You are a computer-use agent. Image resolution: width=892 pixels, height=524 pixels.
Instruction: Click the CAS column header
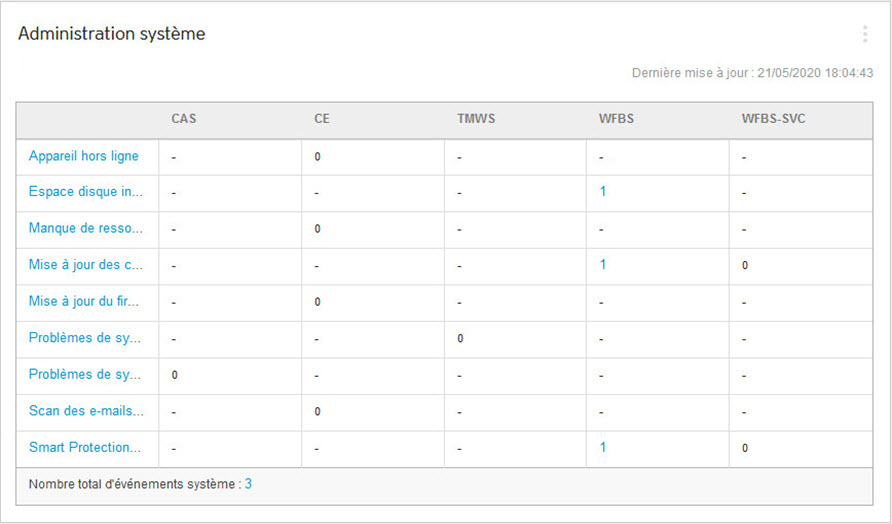tap(184, 119)
